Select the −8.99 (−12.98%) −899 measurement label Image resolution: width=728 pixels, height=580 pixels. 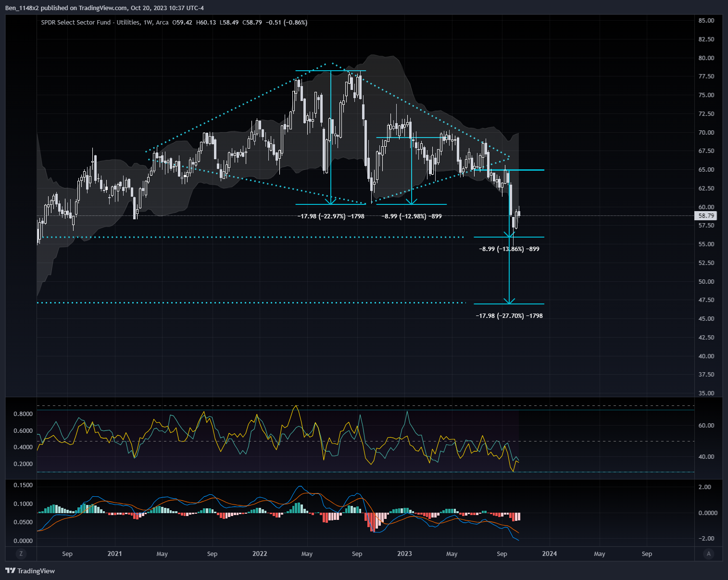pos(412,216)
